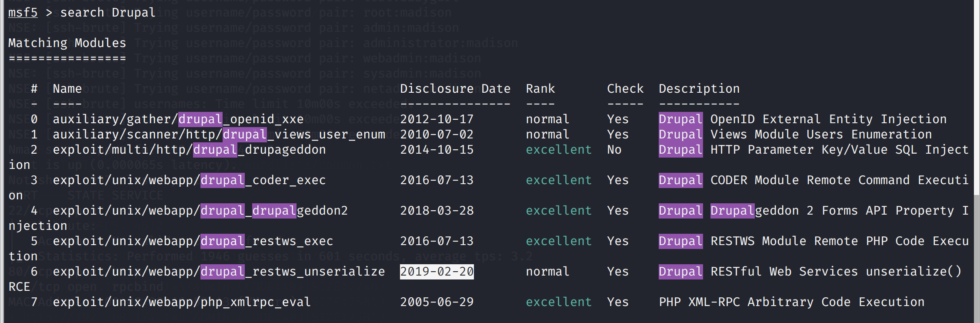The image size is (980, 323).
Task: Click 'excellent' rank in drupal_coder_exec row
Action: tap(559, 180)
